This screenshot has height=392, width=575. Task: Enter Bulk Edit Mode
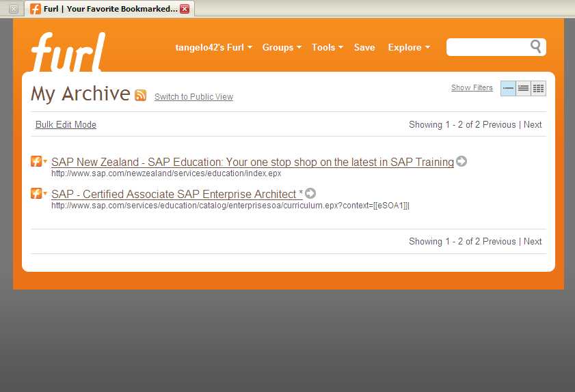(66, 124)
